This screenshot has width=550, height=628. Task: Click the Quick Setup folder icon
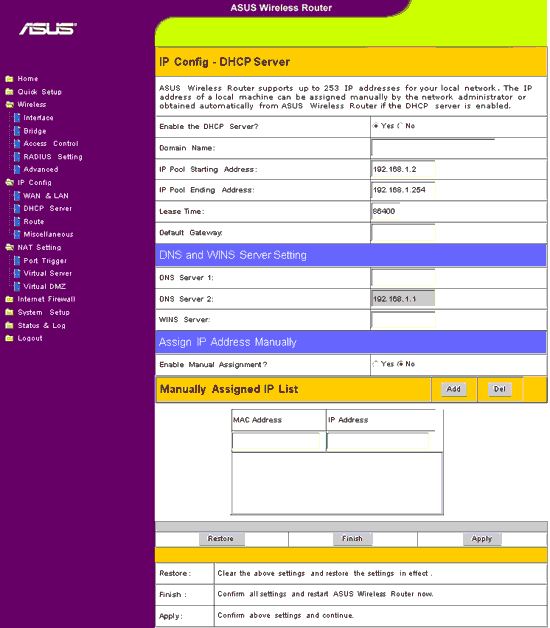point(9,92)
